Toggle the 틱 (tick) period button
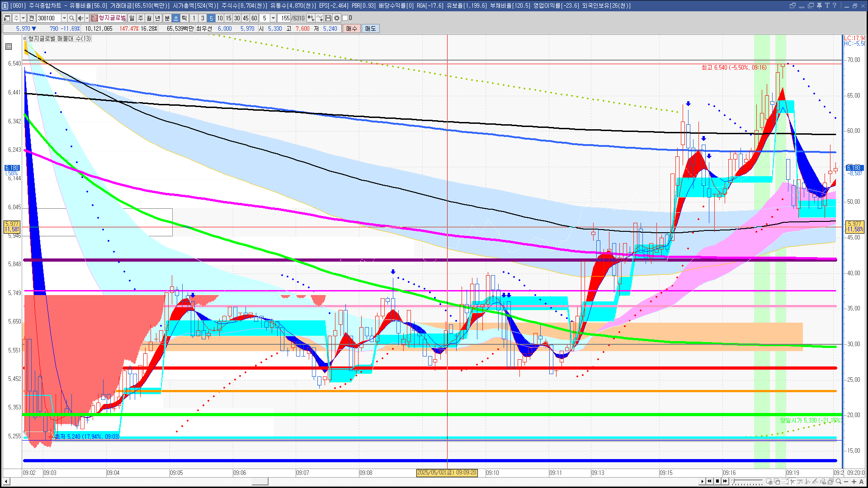This screenshot has width=868, height=488. tap(184, 18)
